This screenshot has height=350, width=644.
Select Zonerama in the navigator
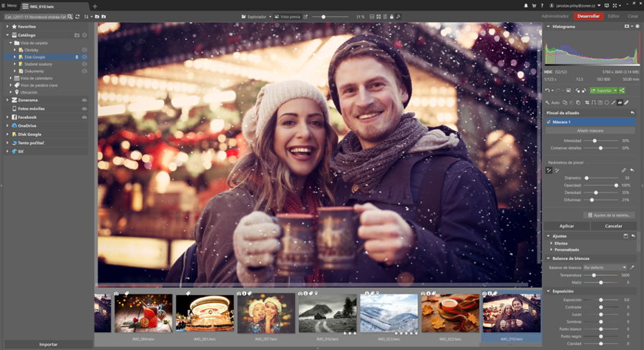(28, 100)
